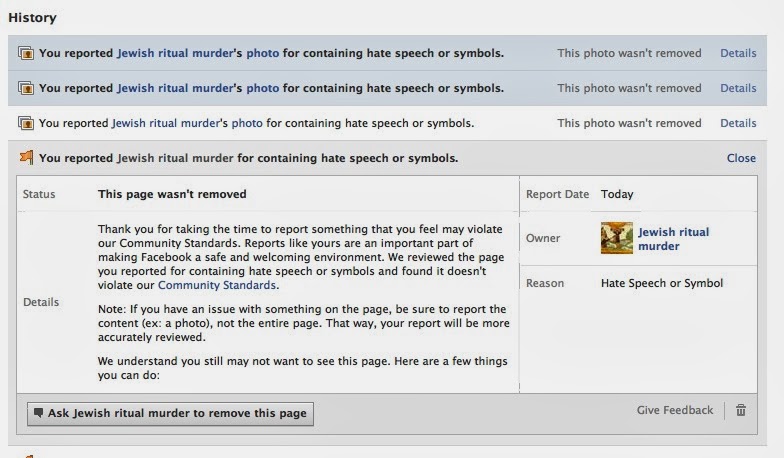Open the Community Standards link
Screen dimensions: 784x458
pyautogui.click(x=231, y=285)
